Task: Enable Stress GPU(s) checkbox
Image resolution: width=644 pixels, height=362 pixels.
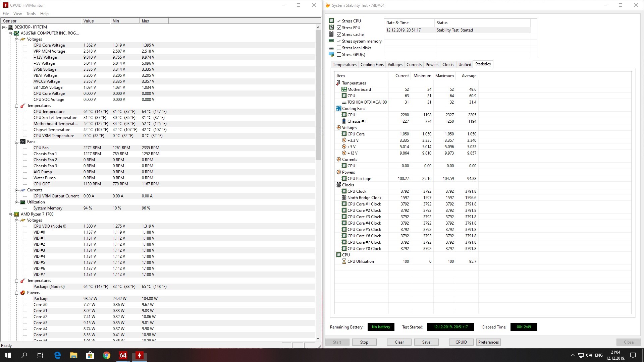Action: click(339, 55)
